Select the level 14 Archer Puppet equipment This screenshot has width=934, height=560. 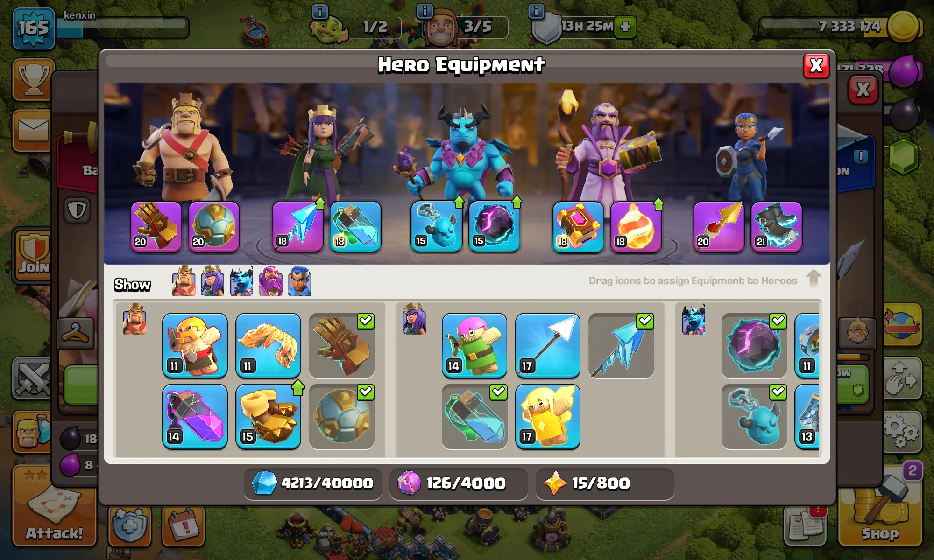(474, 345)
